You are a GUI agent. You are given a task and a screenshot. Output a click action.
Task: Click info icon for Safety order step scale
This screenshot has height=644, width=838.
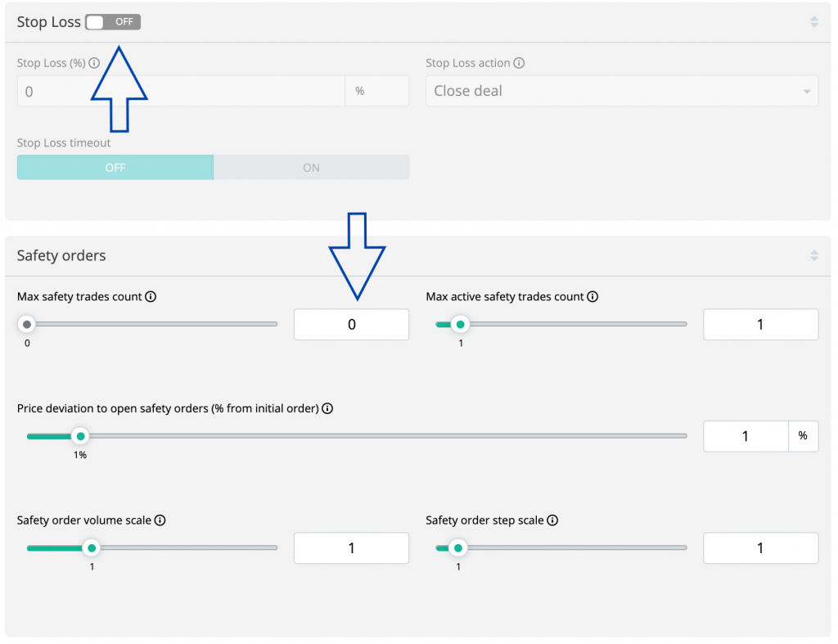(x=553, y=520)
